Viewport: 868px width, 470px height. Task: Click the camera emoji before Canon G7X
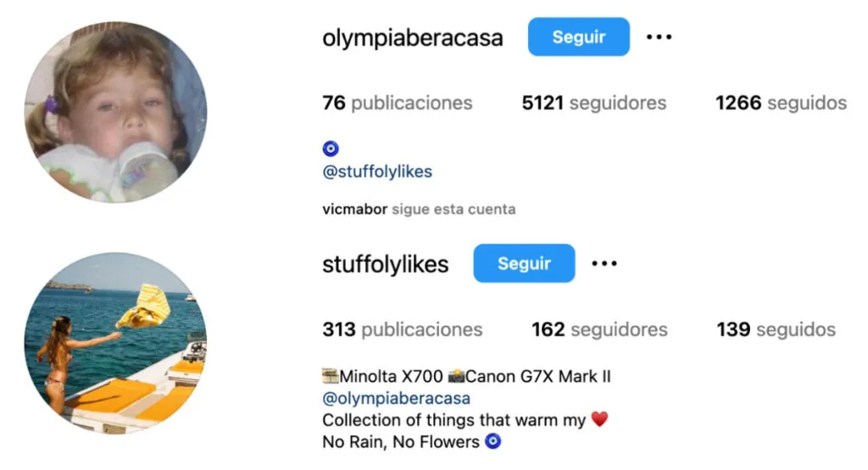(x=456, y=377)
